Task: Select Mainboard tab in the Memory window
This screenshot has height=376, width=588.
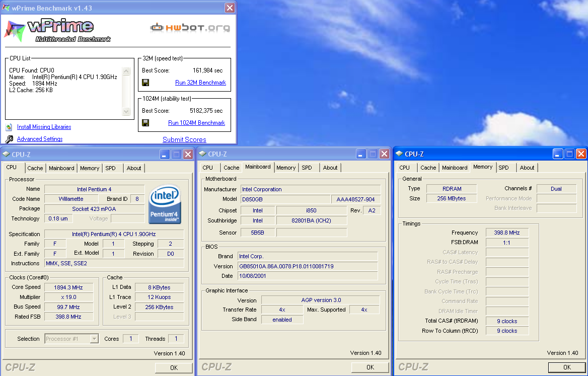Action: point(455,168)
